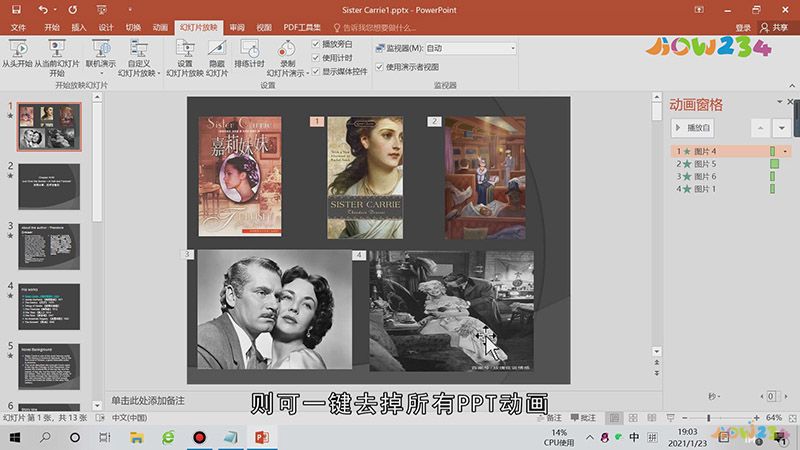The width and height of the screenshot is (800, 450).
Task: Click Play From (播放自) in Animation Pane
Action: (693, 128)
